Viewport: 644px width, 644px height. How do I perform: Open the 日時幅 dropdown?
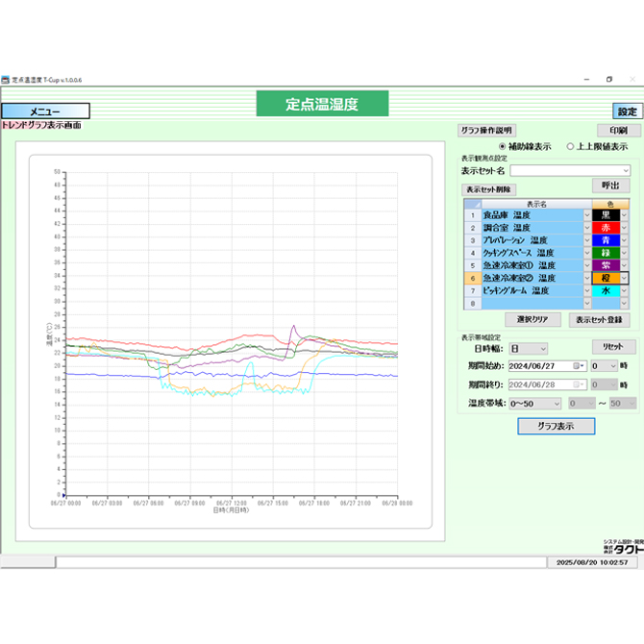coord(529,349)
